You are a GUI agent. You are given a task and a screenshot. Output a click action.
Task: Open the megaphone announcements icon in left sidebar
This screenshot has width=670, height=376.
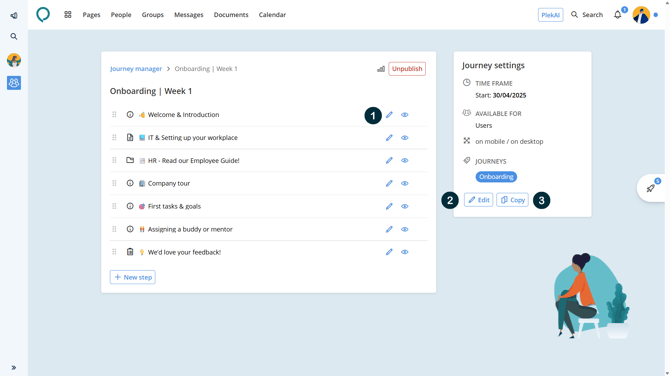point(14,15)
